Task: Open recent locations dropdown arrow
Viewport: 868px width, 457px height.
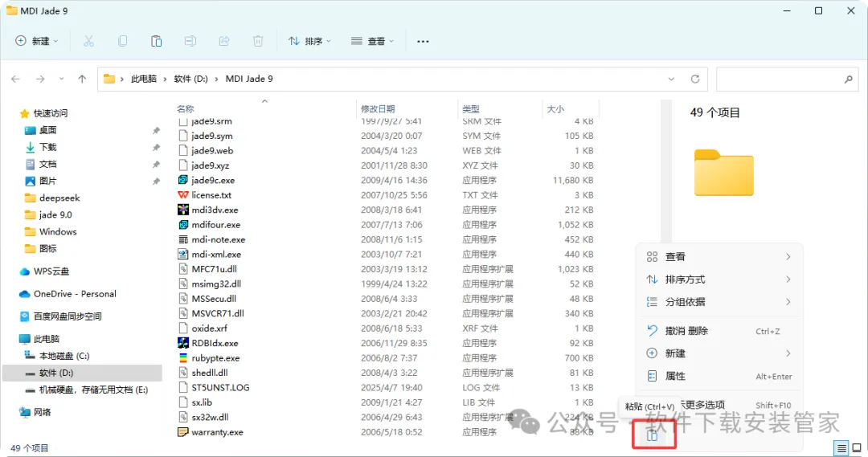Action: coord(61,80)
